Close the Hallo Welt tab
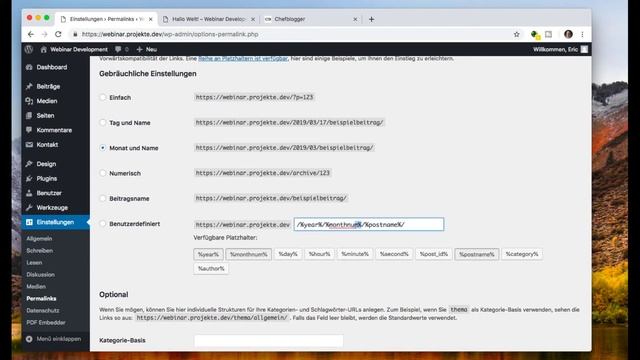The image size is (640, 360). (x=253, y=19)
